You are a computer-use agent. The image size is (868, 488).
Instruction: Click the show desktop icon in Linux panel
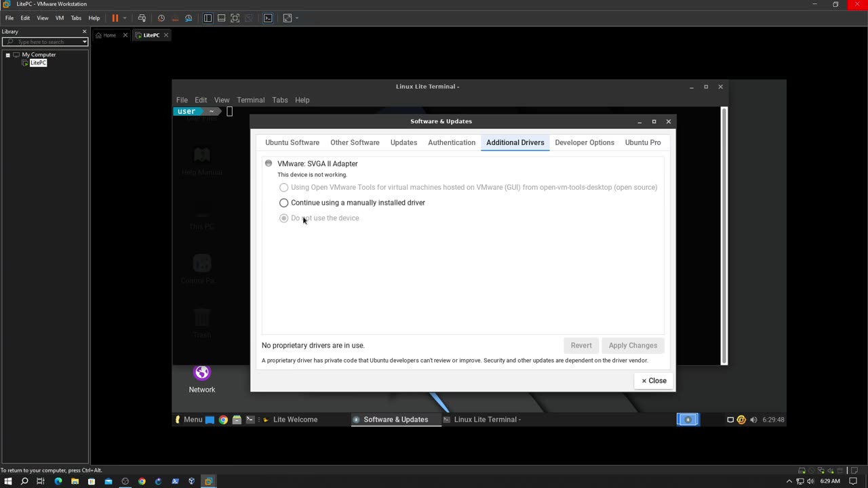click(x=210, y=420)
